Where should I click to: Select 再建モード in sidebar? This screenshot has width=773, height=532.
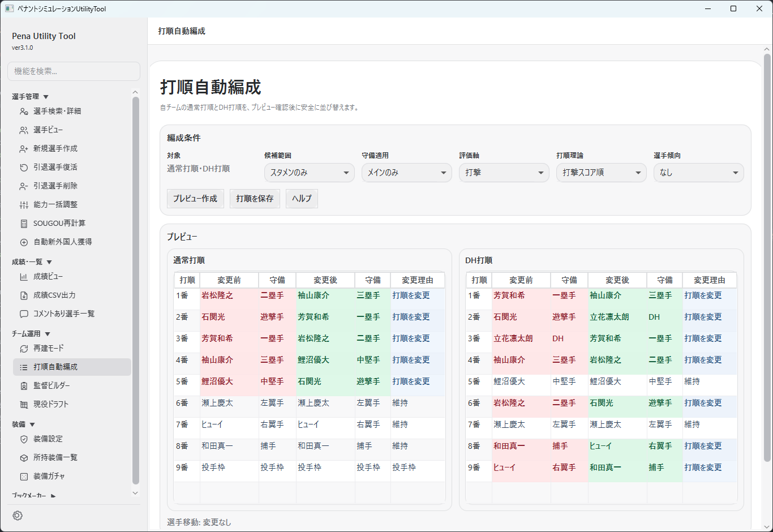(x=72, y=349)
